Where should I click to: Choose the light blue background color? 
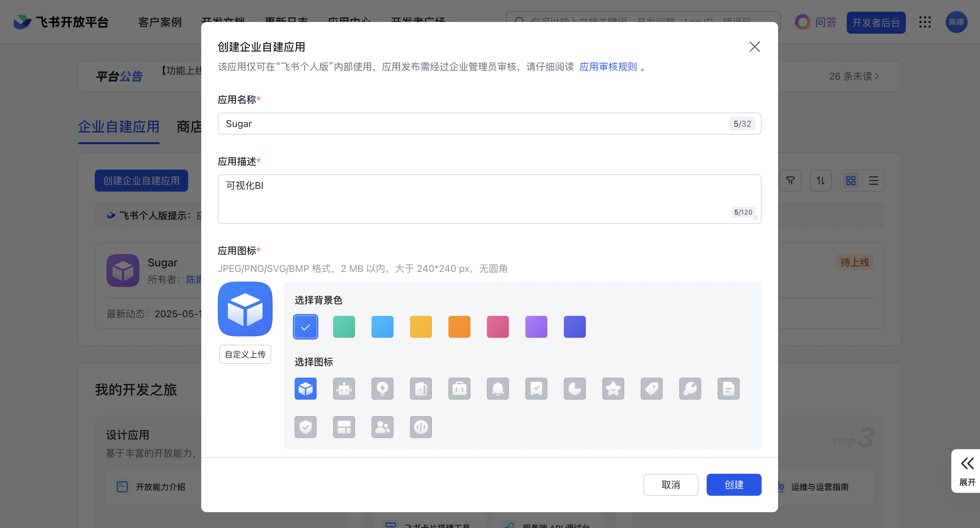pyautogui.click(x=382, y=327)
